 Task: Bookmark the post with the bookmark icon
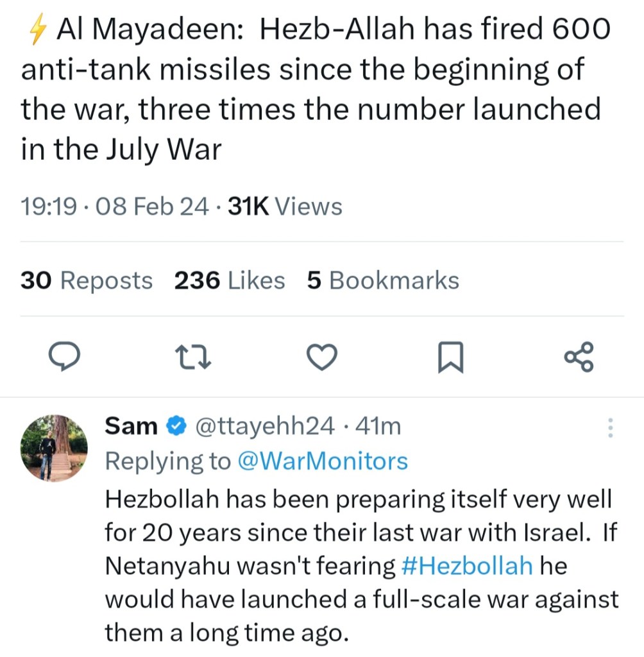(450, 357)
